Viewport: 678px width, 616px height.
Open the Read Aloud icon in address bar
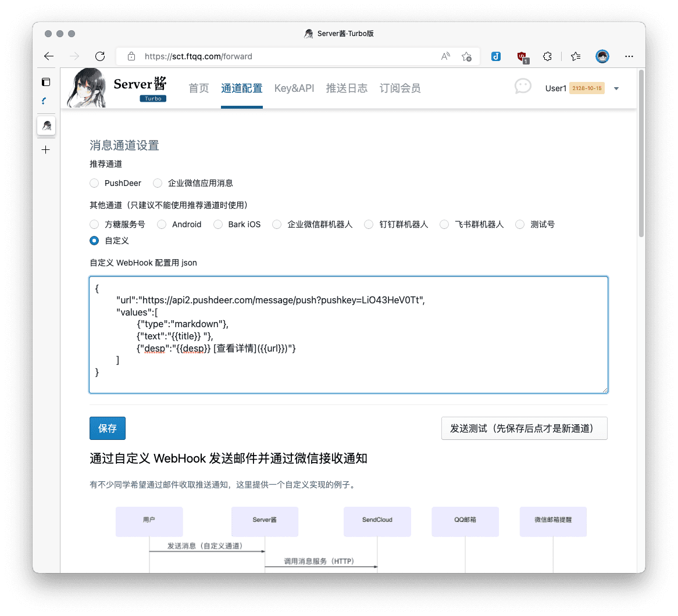[446, 56]
